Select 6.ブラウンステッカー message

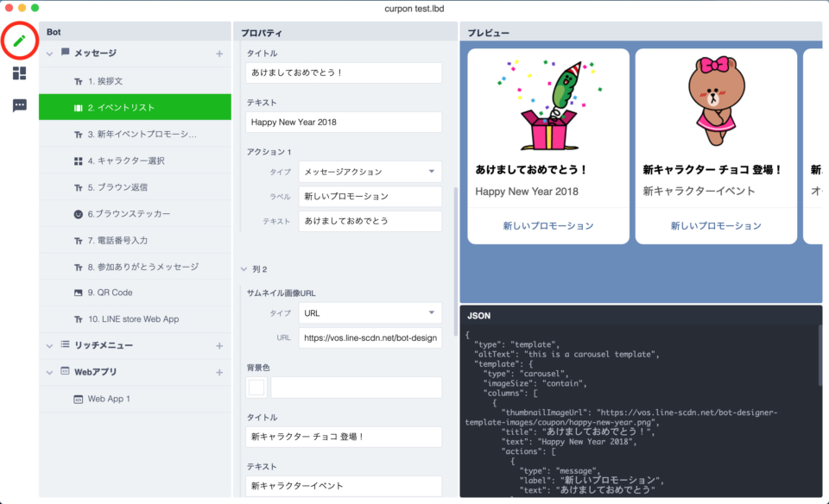click(135, 214)
